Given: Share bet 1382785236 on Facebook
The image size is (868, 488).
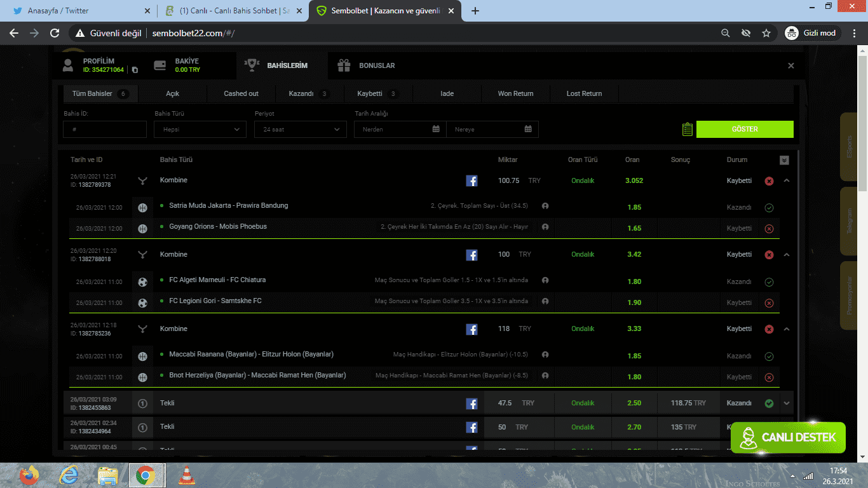Looking at the screenshot, I should 471,329.
